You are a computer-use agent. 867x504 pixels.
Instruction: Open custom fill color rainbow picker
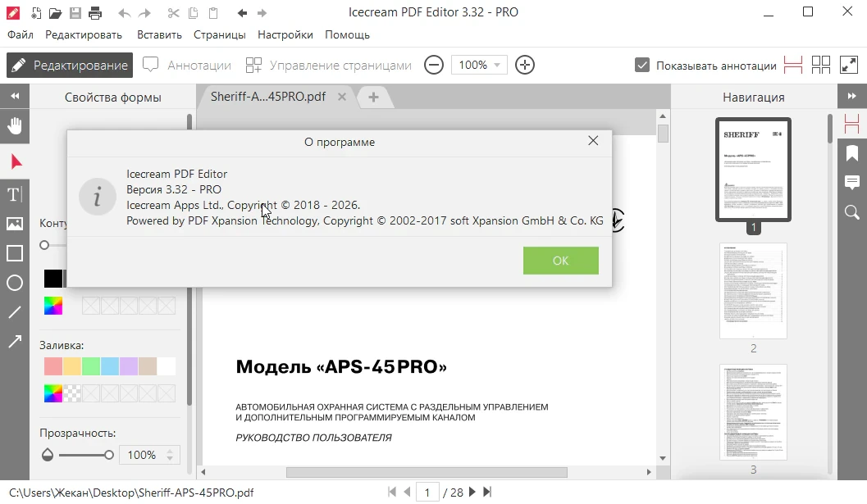pos(53,393)
